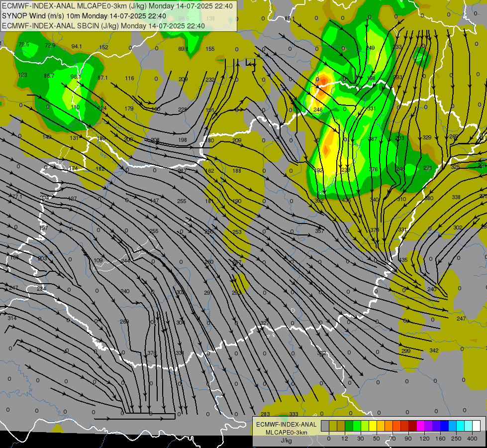The height and width of the screenshot is (448, 487).
Task: Select the bright green legend swatch
Action: [x=357, y=426]
